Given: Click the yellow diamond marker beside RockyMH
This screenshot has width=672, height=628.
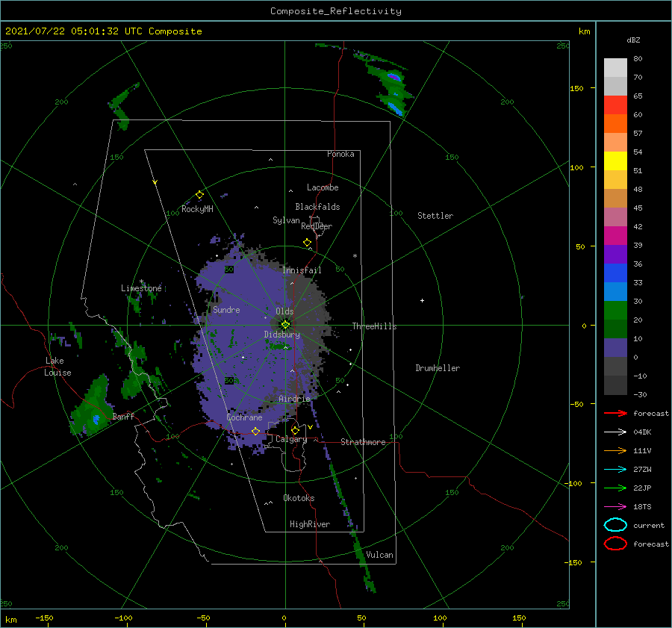Looking at the screenshot, I should click(199, 195).
